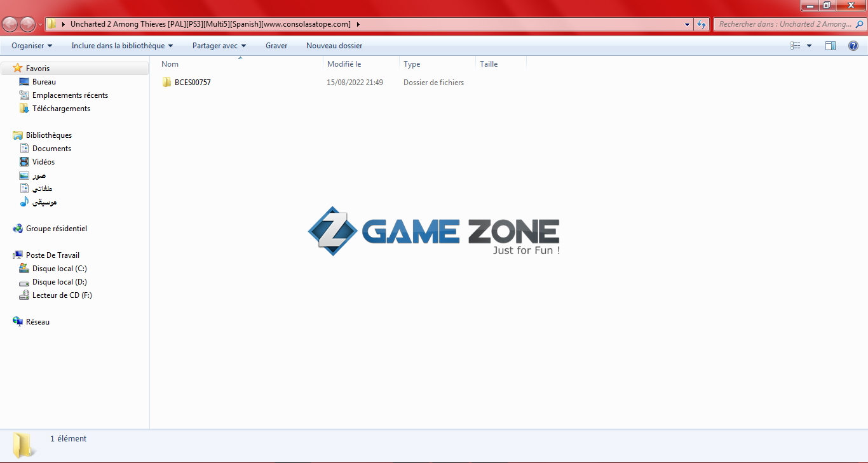Click the Rechercher dans search field
The width and height of the screenshot is (868, 463).
point(785,24)
